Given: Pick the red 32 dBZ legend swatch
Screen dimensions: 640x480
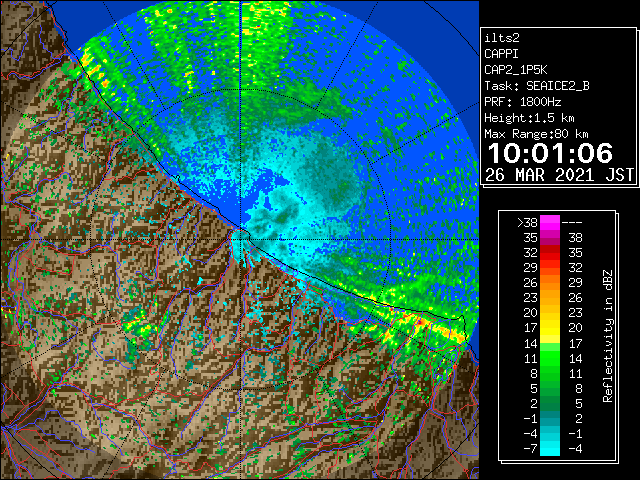Looking at the screenshot, I should [550, 253].
